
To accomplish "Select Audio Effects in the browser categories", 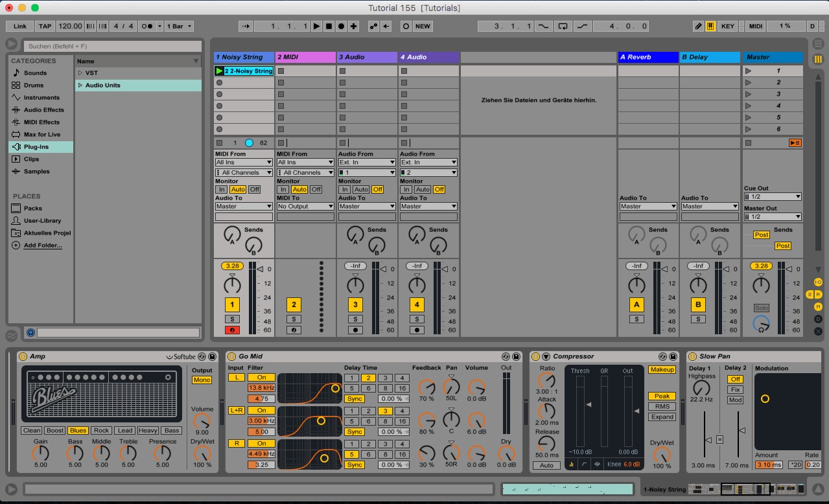I will [x=43, y=110].
